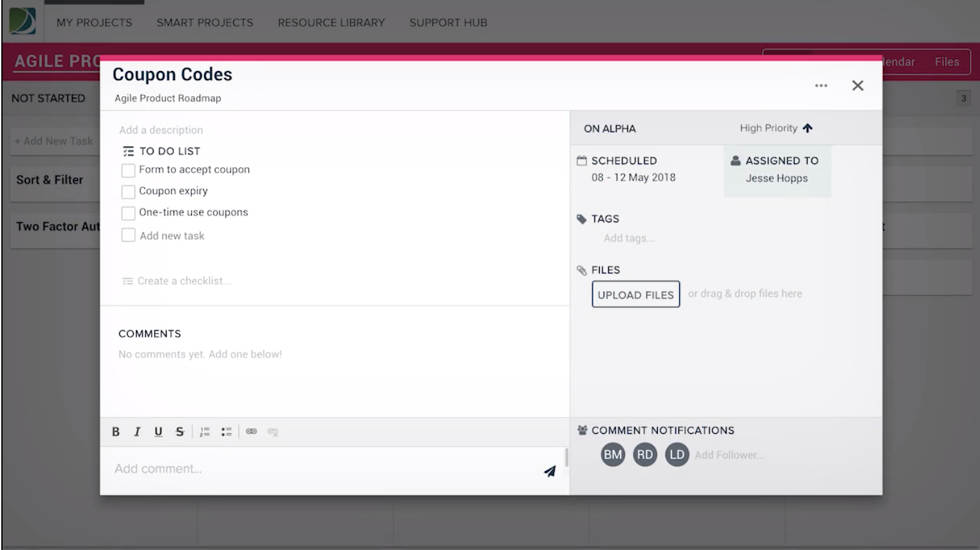Open RESOURCE LIBRARY menu
The width and height of the screenshot is (980, 550).
click(331, 23)
